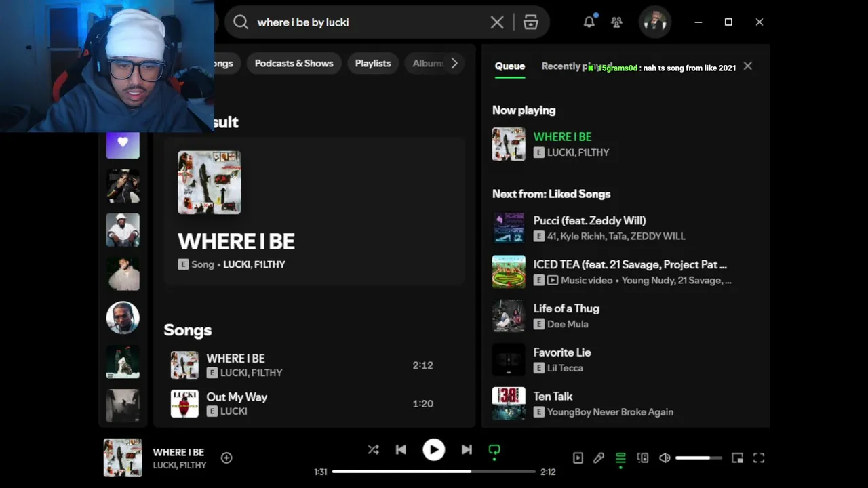Open Lil Tecca artist link
Screen dimensions: 868x488
[565, 368]
